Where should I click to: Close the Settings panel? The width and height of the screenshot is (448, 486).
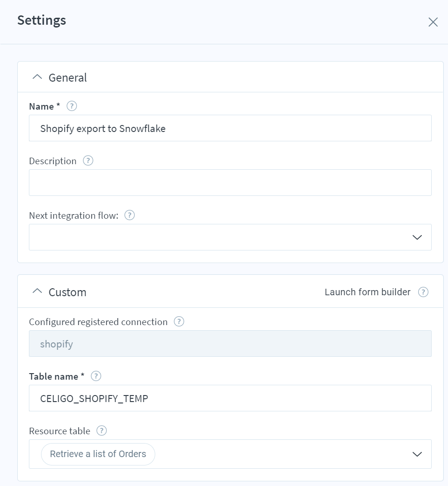(x=433, y=22)
